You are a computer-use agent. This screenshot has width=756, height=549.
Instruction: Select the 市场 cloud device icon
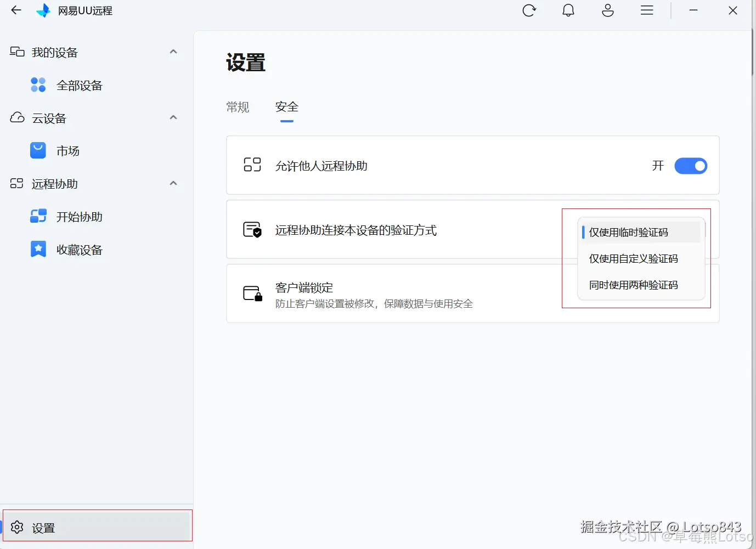(x=37, y=150)
